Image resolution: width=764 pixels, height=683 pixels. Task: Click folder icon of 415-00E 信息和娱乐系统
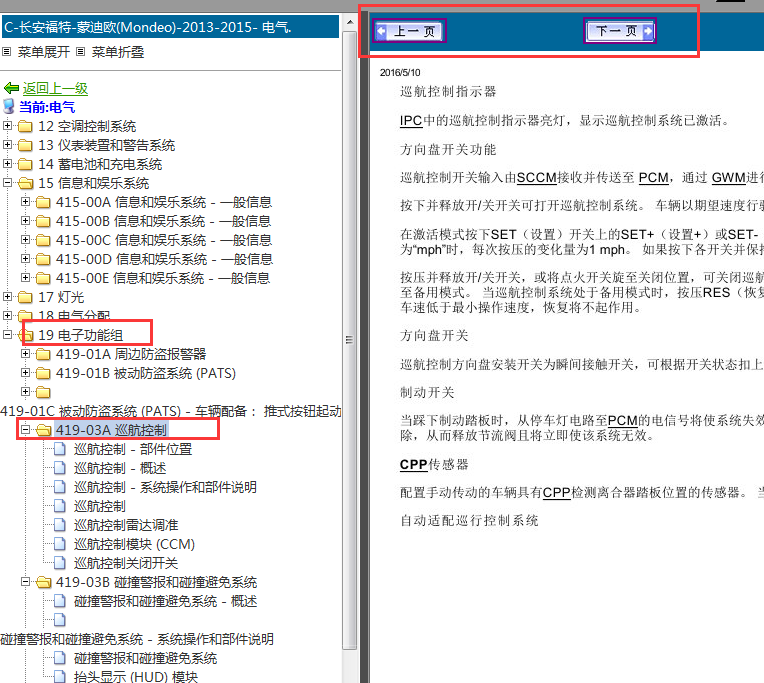tap(43, 279)
